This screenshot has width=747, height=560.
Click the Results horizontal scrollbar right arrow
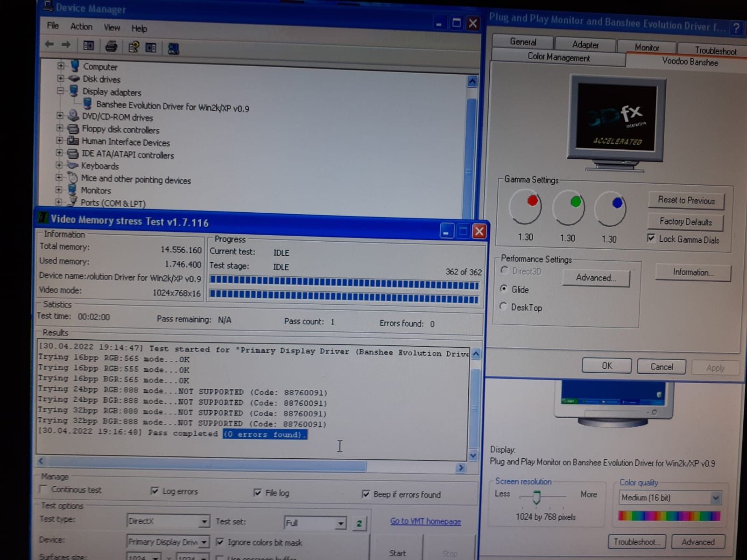pyautogui.click(x=460, y=468)
